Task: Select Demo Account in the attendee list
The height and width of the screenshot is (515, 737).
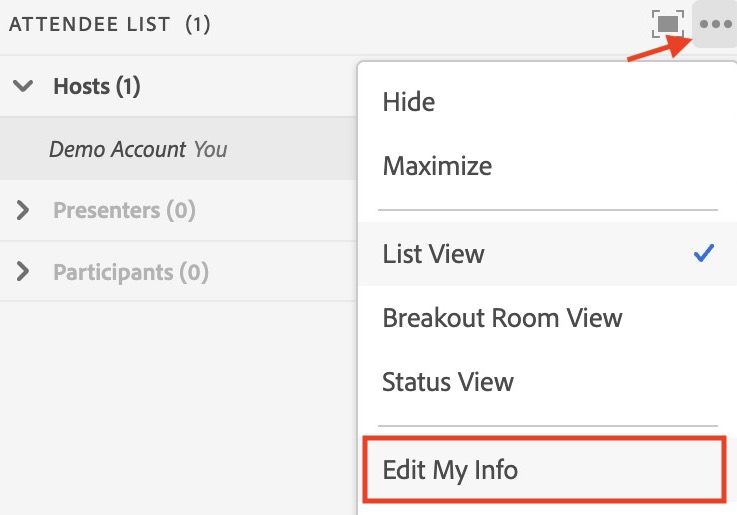Action: (x=117, y=150)
